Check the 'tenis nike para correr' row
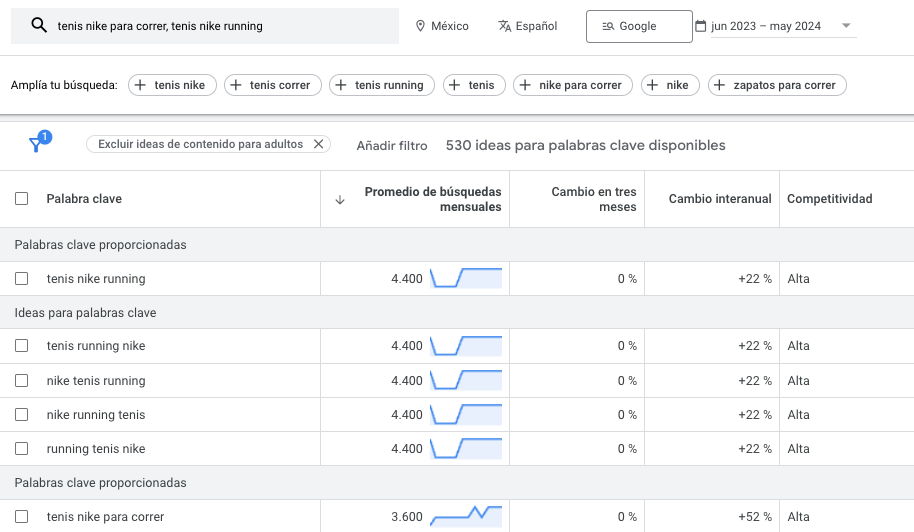 22,516
